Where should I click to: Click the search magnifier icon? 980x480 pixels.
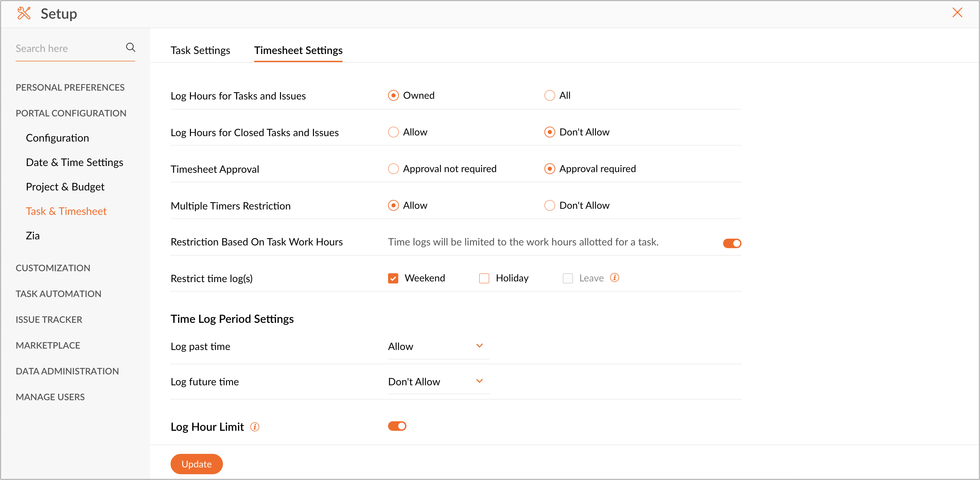pyautogui.click(x=130, y=48)
